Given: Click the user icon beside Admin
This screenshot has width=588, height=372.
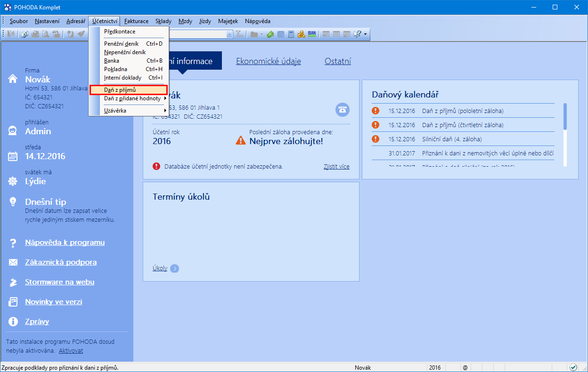Looking at the screenshot, I should 13,131.
